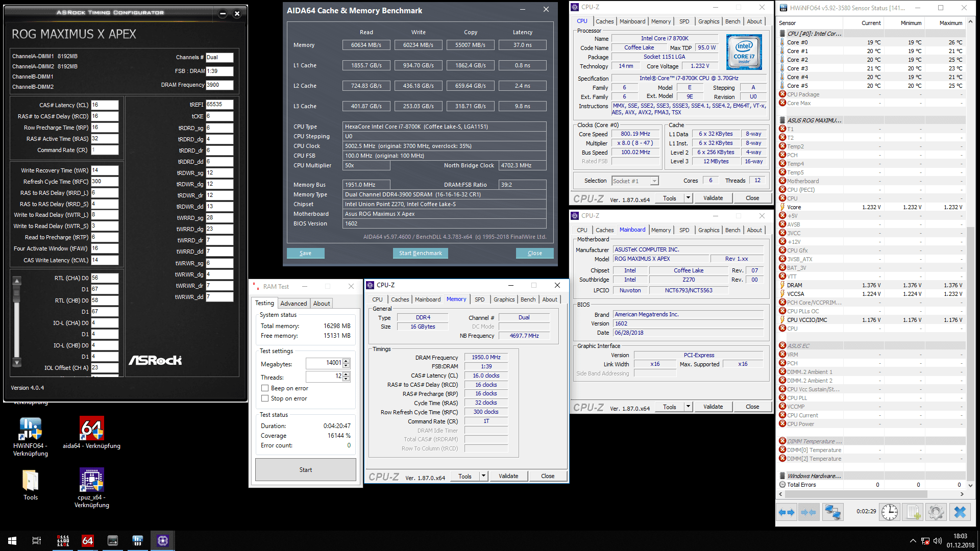
Task: Open aida64 desktop shortcut
Action: [91, 433]
